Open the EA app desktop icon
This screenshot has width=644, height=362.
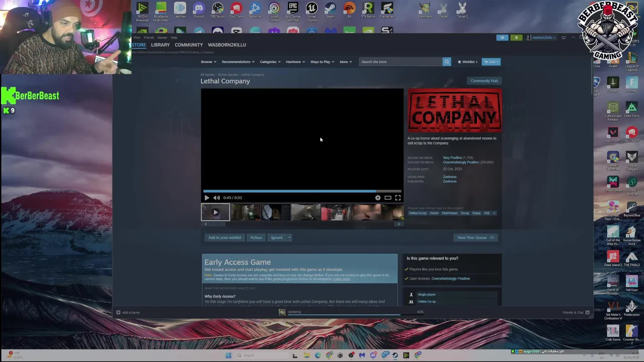(x=349, y=10)
